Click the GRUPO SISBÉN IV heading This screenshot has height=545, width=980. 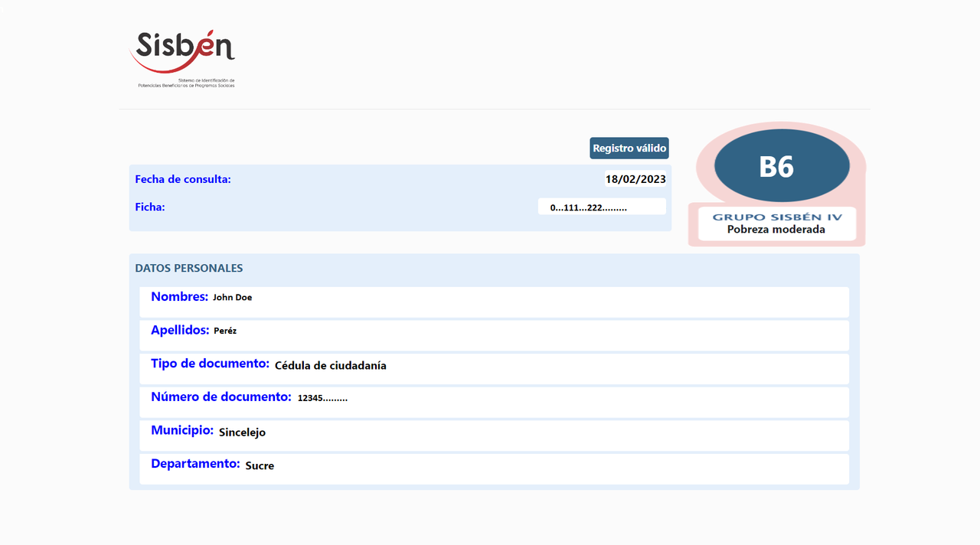tap(777, 217)
